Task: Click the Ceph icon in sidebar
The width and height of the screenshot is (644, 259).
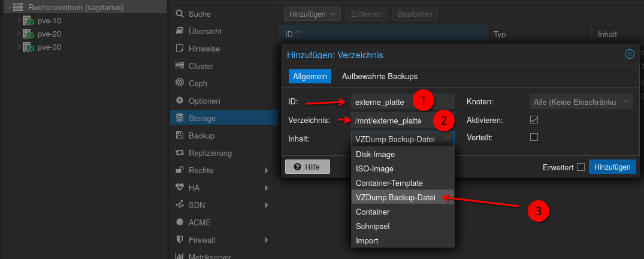Action: (179, 83)
